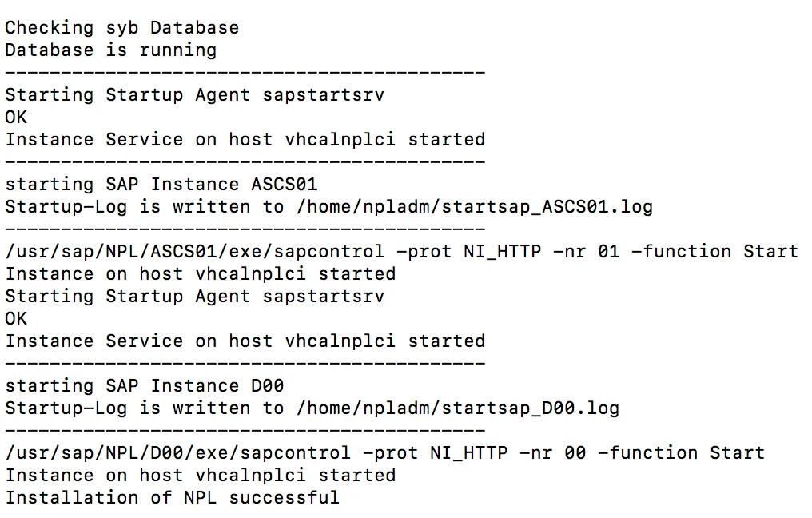Click the /usr/sap/NPL/D00/exe/sapcontrol path

(177, 453)
